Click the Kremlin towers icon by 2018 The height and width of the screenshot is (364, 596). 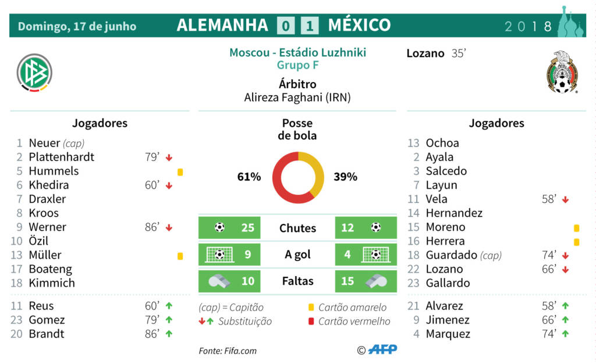(570, 22)
